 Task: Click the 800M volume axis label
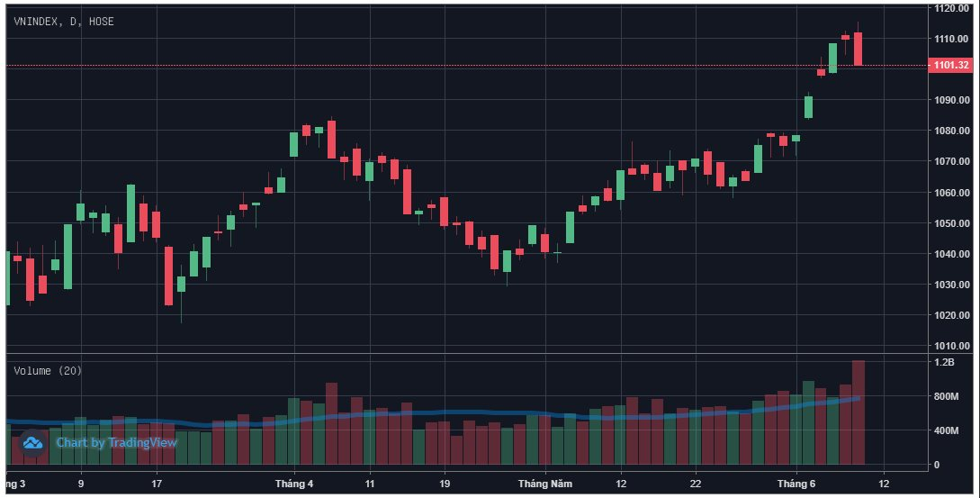point(946,396)
